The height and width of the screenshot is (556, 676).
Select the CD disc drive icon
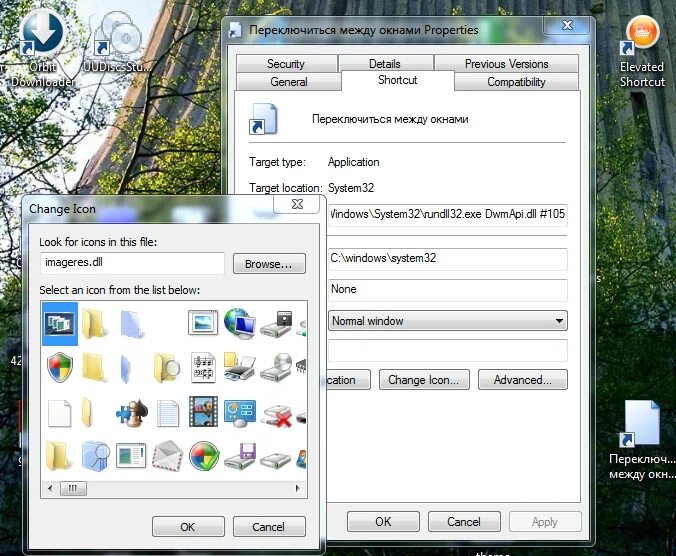(276, 368)
